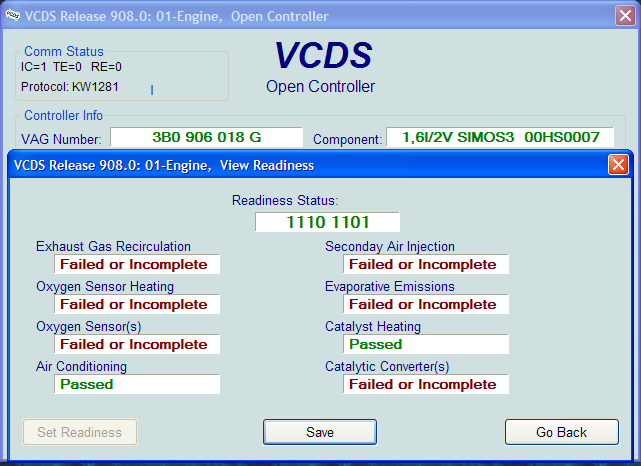Viewport: 641px width, 466px height.
Task: Click the VAG Number label
Action: tap(61, 139)
